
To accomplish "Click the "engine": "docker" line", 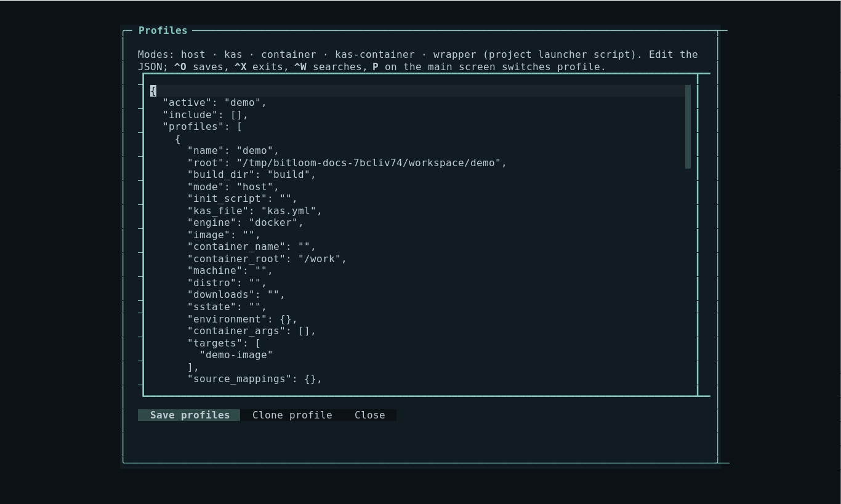I will pyautogui.click(x=246, y=223).
